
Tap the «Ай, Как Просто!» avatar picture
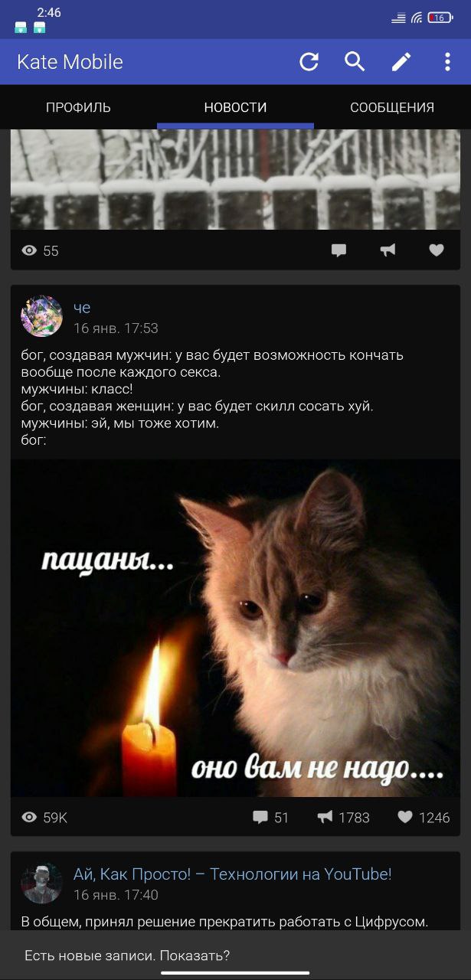tap(41, 883)
